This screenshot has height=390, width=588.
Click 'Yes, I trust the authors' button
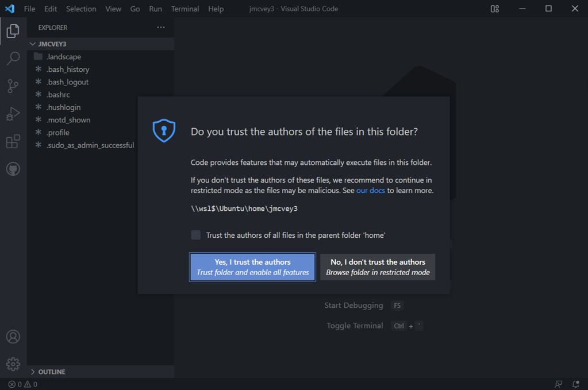(x=253, y=267)
